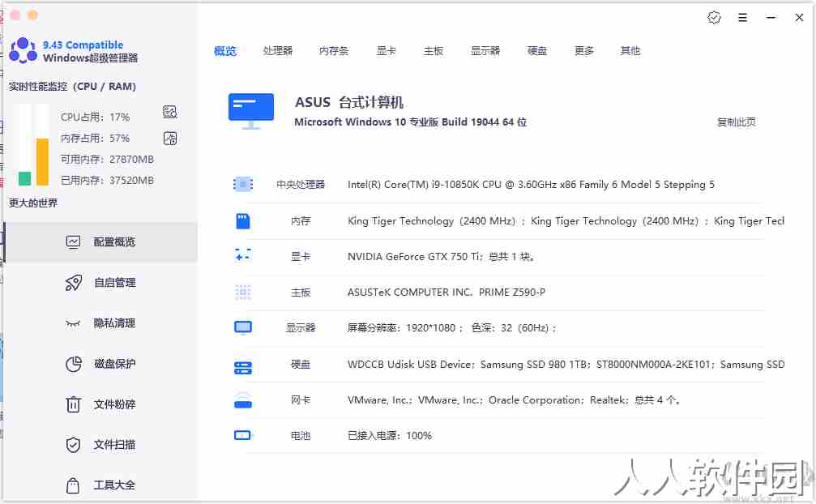Click the 更大的世界 label
This screenshot has width=816, height=504.
pos(33,203)
